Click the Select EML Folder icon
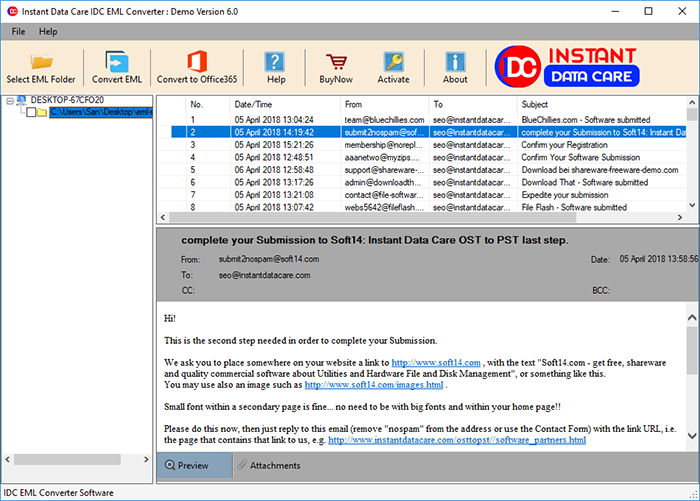This screenshot has width=700, height=501. pos(41,62)
